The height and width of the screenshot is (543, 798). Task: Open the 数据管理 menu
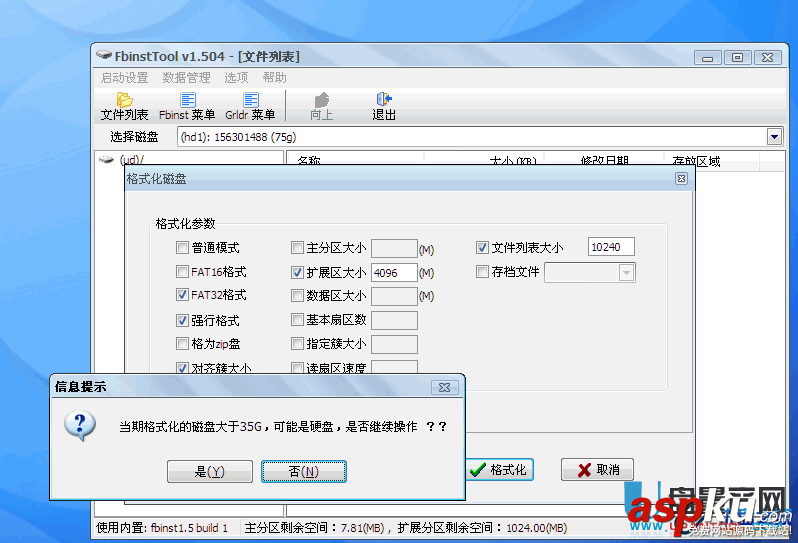pyautogui.click(x=186, y=78)
